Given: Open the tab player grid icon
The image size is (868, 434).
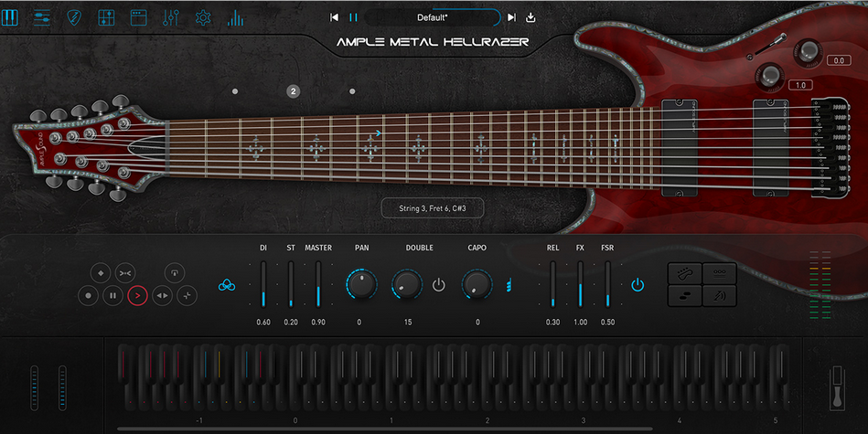Looking at the screenshot, I should coord(106,17).
